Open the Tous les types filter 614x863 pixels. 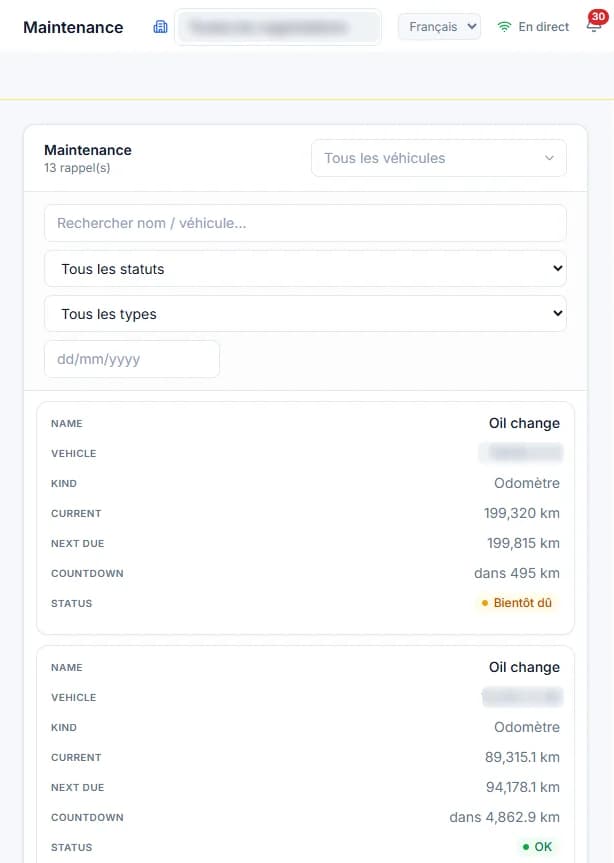click(305, 314)
